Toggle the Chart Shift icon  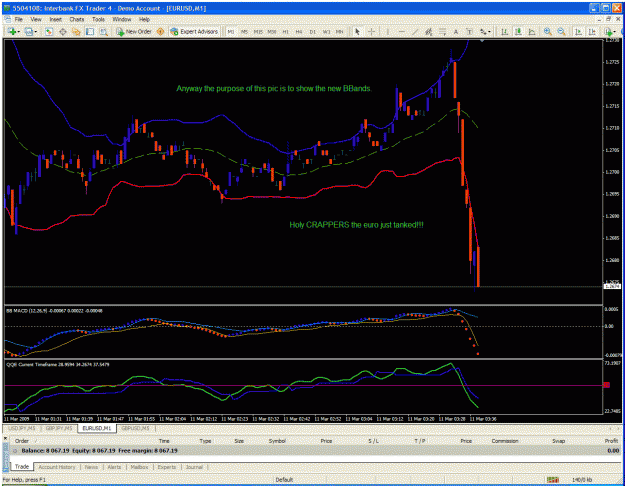click(x=592, y=31)
